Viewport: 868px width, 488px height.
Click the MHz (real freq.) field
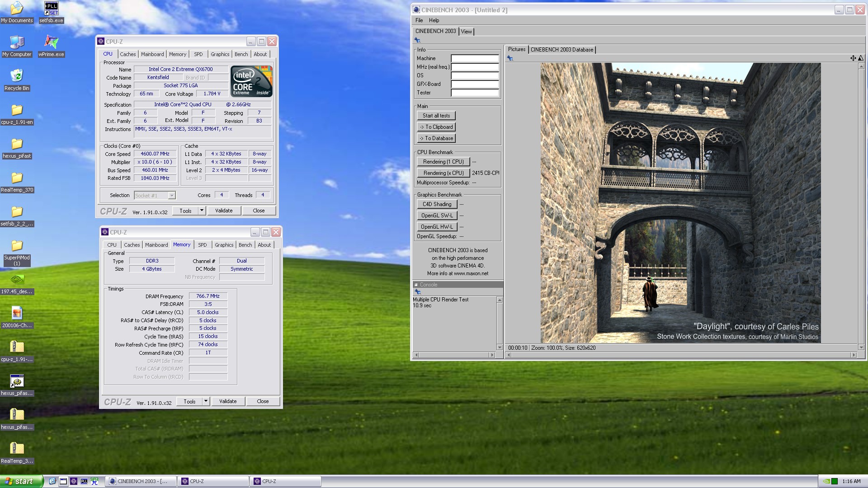pyautogui.click(x=475, y=67)
